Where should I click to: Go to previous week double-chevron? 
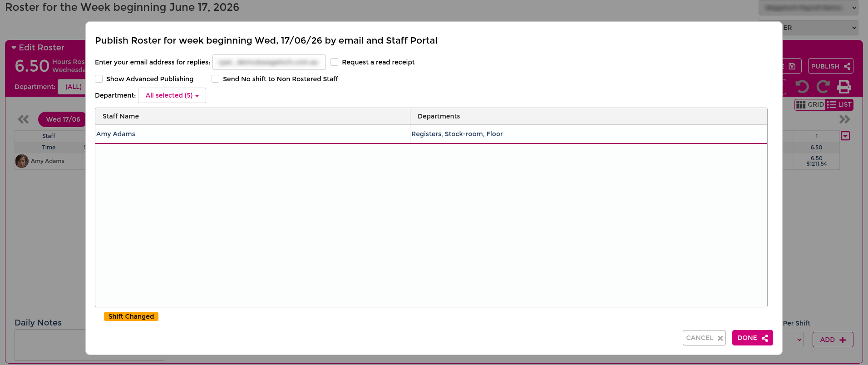pyautogui.click(x=23, y=119)
